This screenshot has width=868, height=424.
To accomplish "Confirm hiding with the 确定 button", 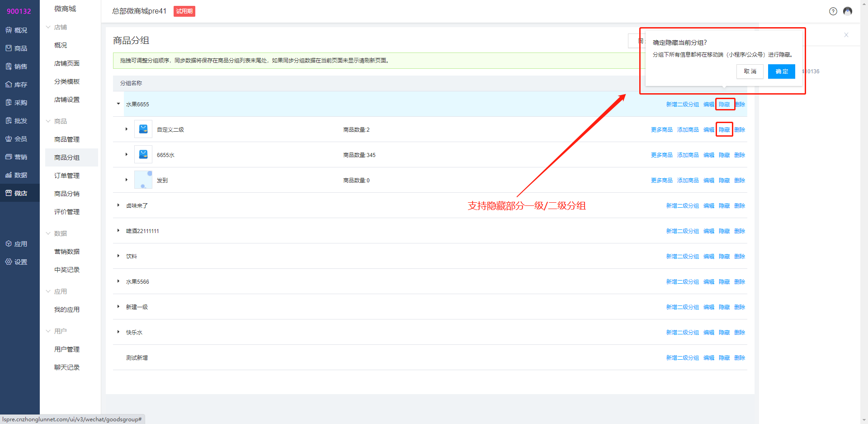I will (x=781, y=71).
